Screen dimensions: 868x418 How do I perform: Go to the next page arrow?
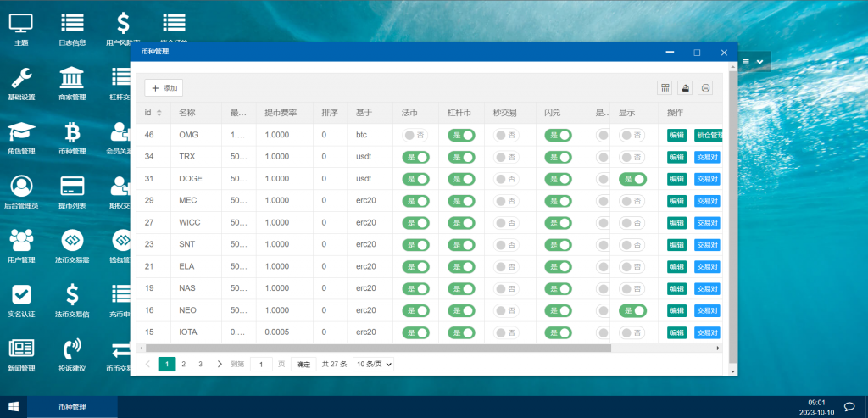pos(220,364)
